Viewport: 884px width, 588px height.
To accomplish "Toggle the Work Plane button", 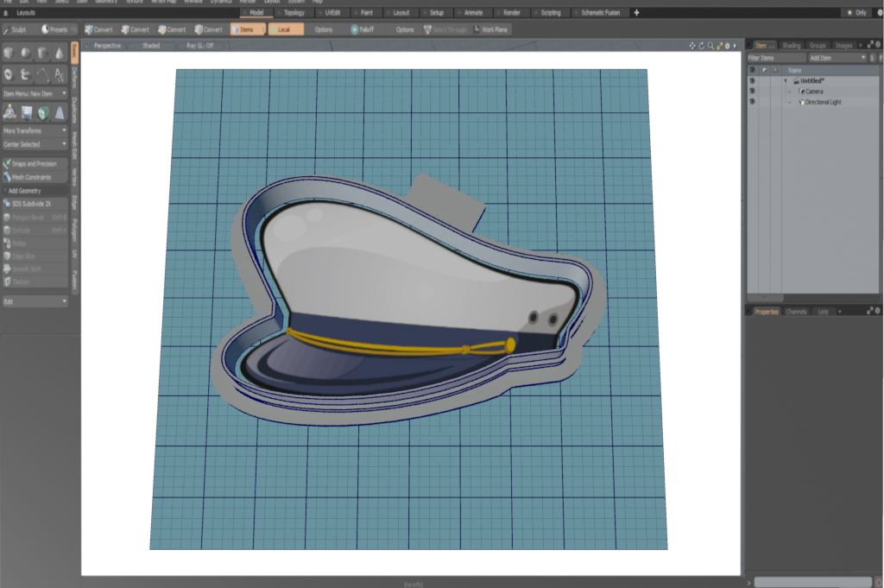I will [x=491, y=29].
